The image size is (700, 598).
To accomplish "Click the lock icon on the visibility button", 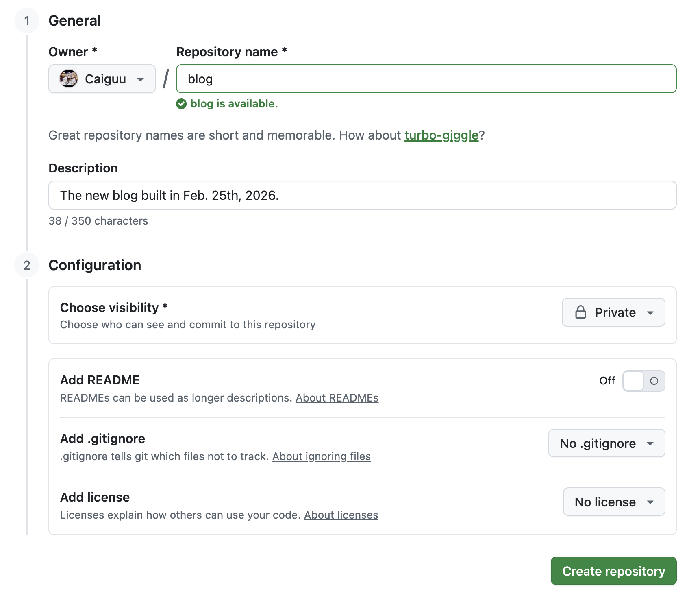I will [580, 312].
